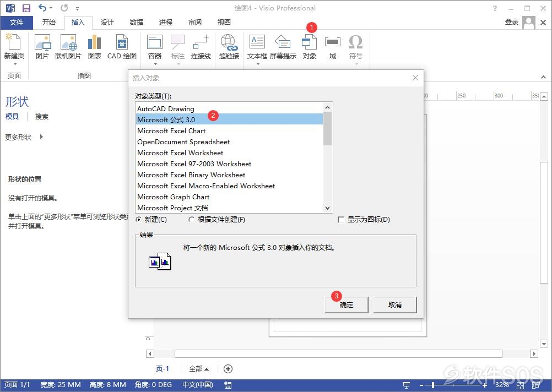This screenshot has height=392, width=552.
Task: Select AutoCAD Drawing in the list
Action: coord(230,108)
